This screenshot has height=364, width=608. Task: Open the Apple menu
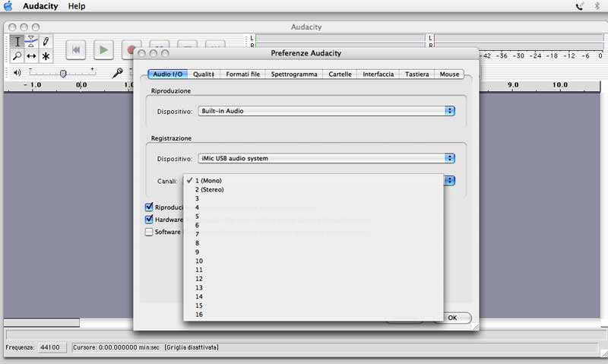pyautogui.click(x=8, y=6)
